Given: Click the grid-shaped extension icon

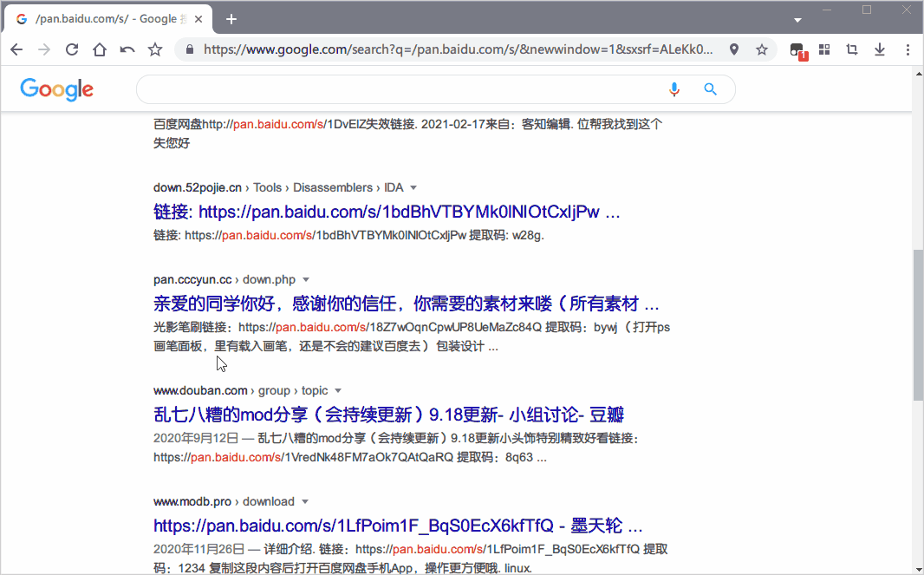Looking at the screenshot, I should point(824,49).
